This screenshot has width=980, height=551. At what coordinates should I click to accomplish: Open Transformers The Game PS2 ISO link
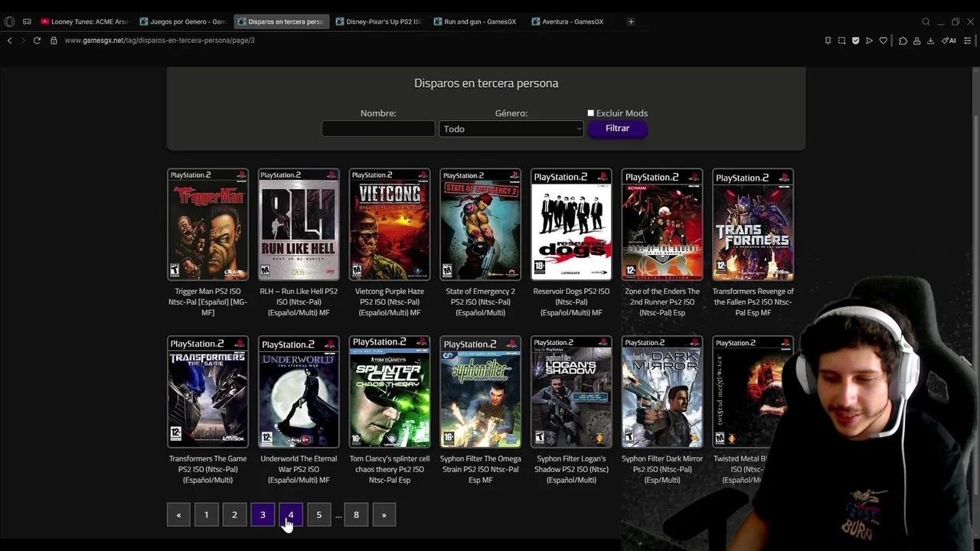[x=207, y=469]
